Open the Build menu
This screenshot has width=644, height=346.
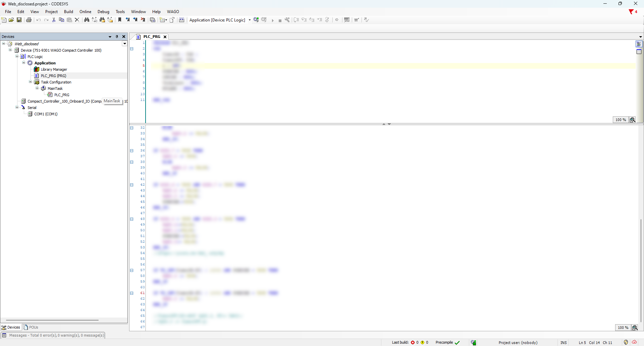(x=69, y=11)
